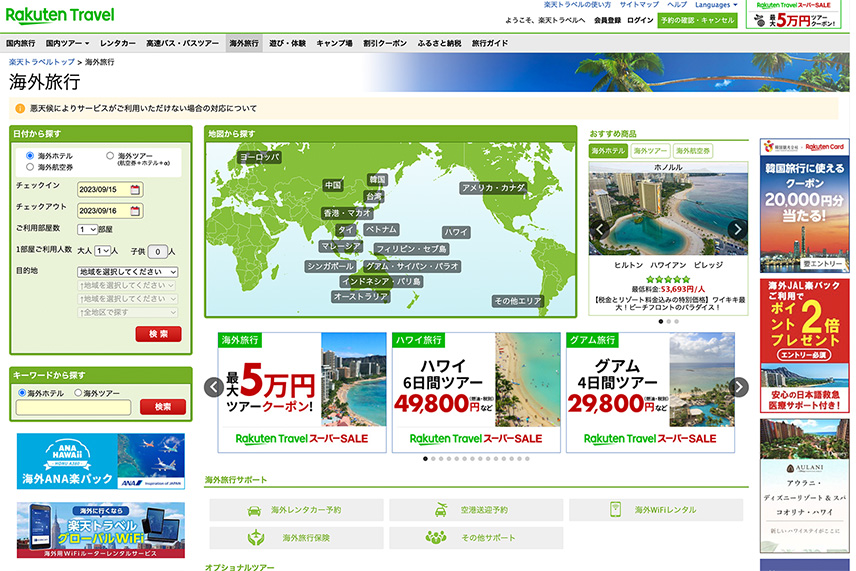Image resolution: width=856 pixels, height=571 pixels.
Task: Open 割引クーポン navigation item
Action: point(385,43)
